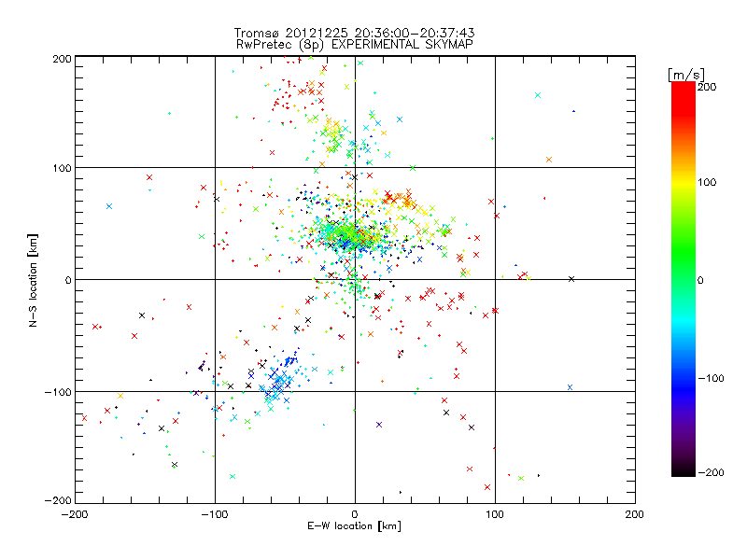The image size is (747, 560).
Task: Click the colorbar's '-200' scale label
Action: coord(711,472)
